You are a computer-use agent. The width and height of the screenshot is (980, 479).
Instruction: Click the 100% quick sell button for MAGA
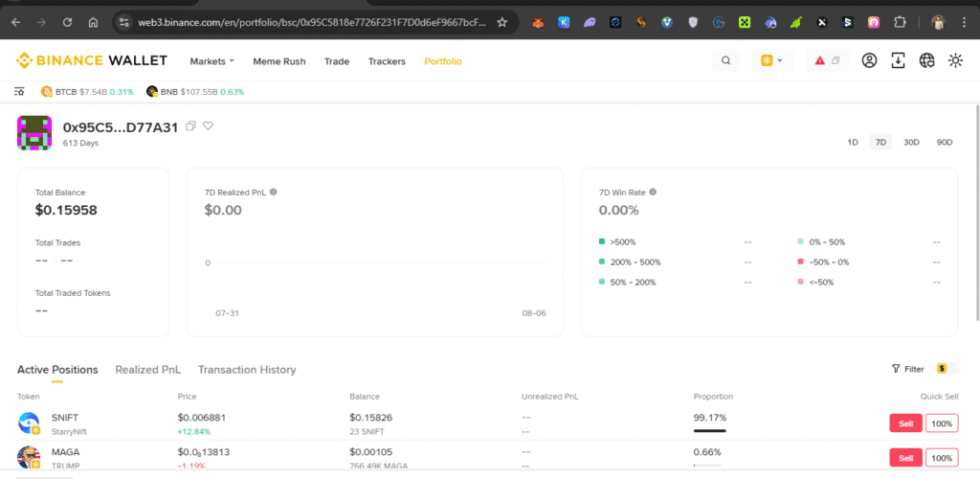click(x=942, y=457)
